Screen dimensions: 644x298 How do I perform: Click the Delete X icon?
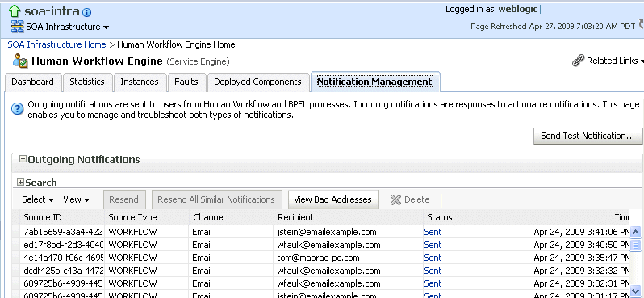395,199
